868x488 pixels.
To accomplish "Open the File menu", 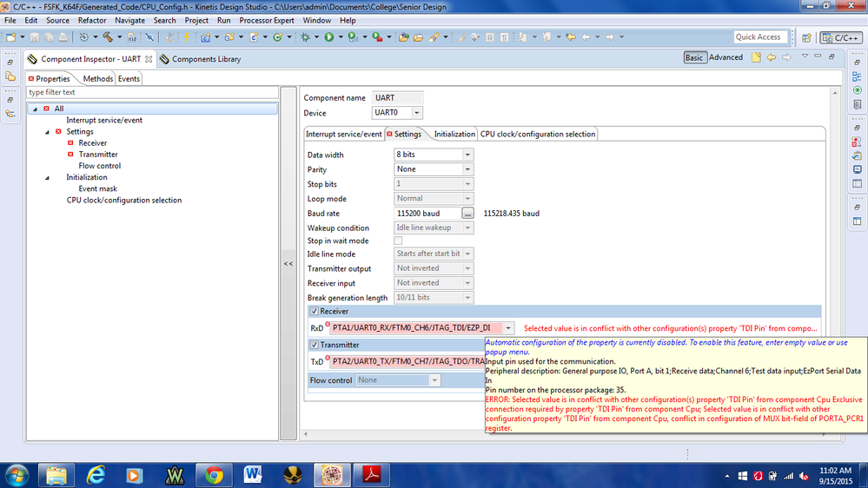I will pyautogui.click(x=10, y=21).
